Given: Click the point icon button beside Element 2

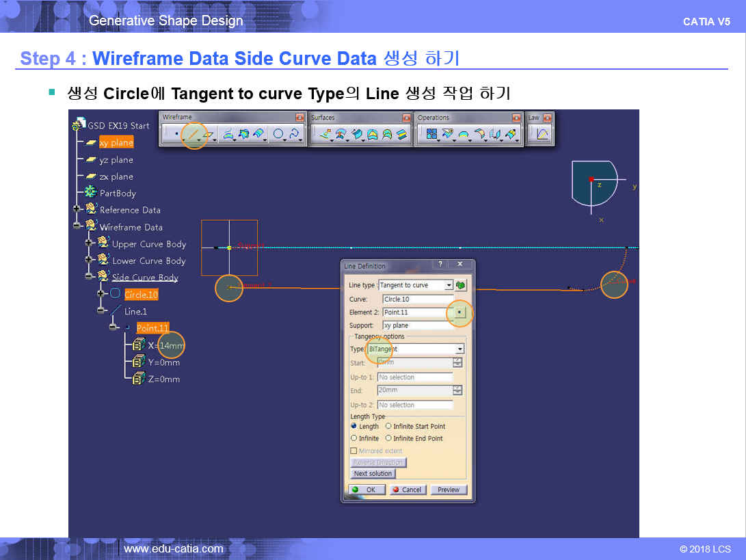Looking at the screenshot, I should 461,312.
